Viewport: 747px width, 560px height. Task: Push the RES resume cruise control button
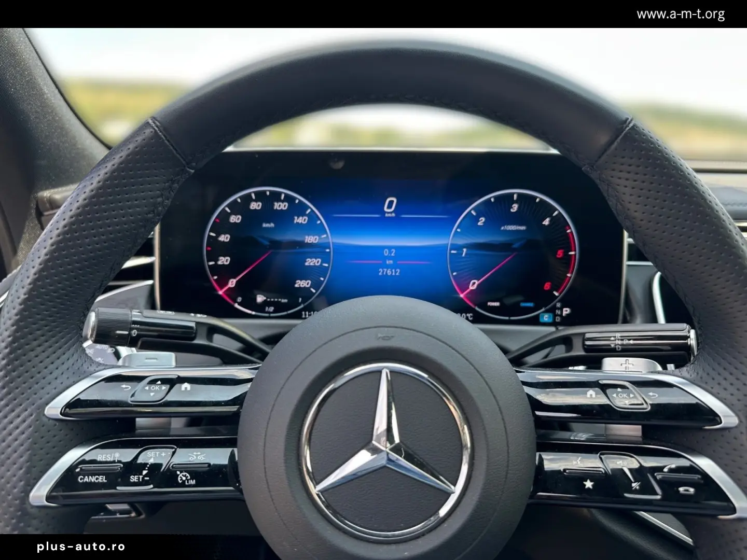tap(108, 457)
